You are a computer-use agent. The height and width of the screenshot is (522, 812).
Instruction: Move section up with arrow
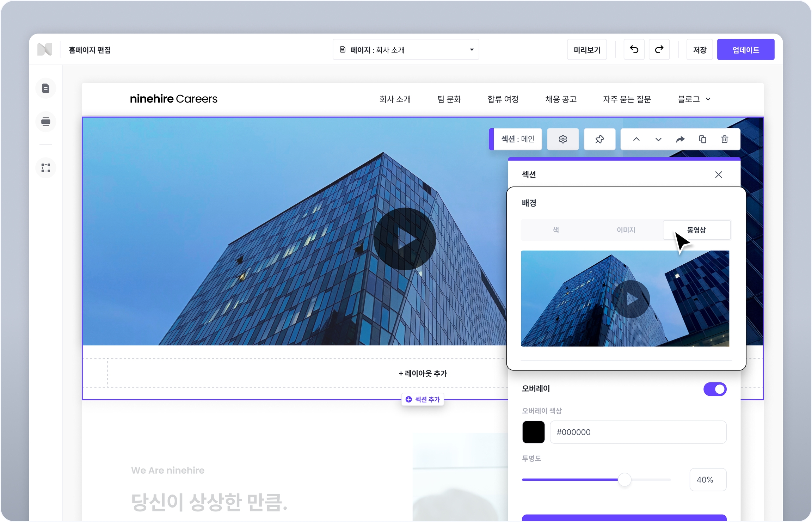[636, 139]
